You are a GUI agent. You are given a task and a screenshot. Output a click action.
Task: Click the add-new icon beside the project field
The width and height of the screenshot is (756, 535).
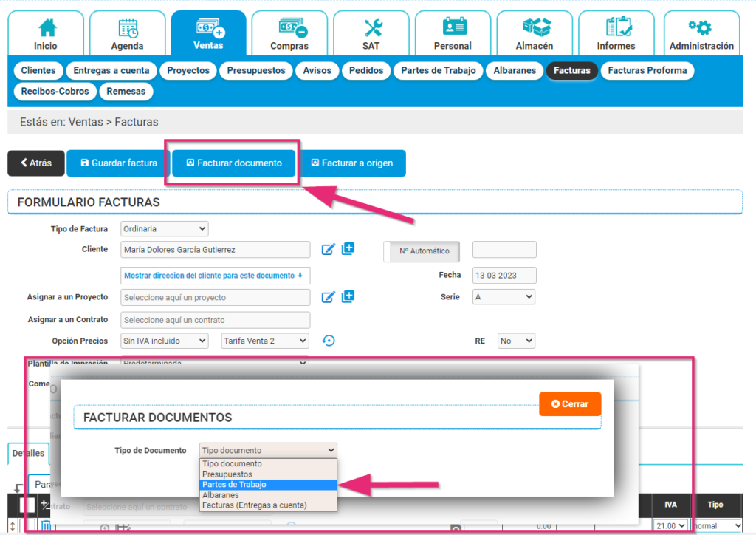pyautogui.click(x=348, y=296)
